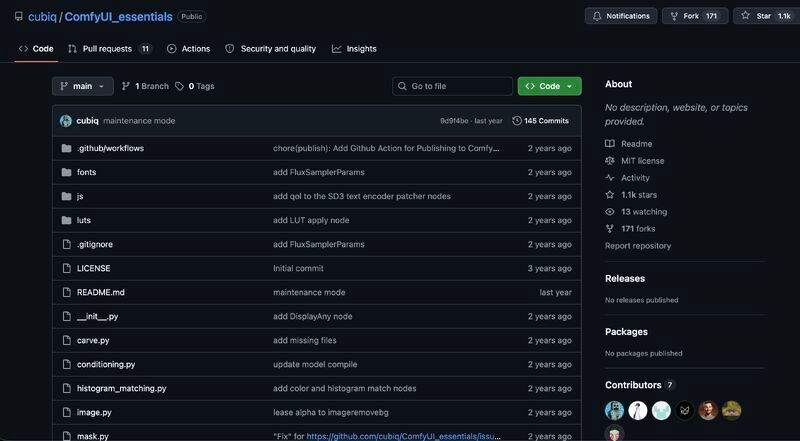Viewport: 800px width, 441px height.
Task: Fork the repository with the Fork button
Action: [x=695, y=16]
